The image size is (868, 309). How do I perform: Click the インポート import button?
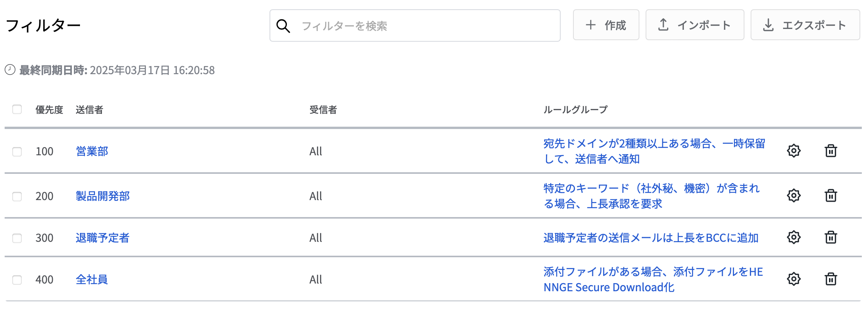[695, 25]
